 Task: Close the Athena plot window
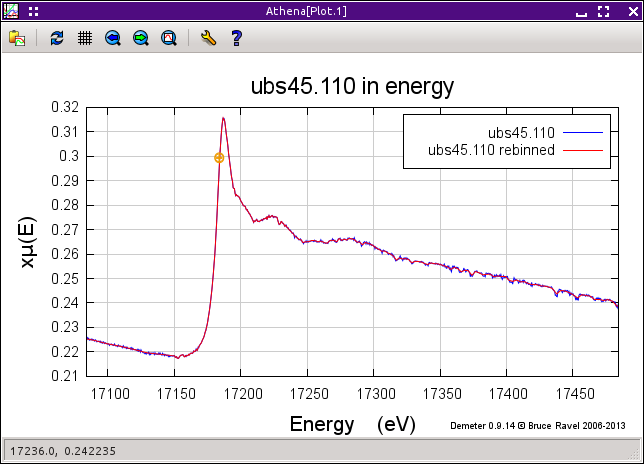pos(633,11)
